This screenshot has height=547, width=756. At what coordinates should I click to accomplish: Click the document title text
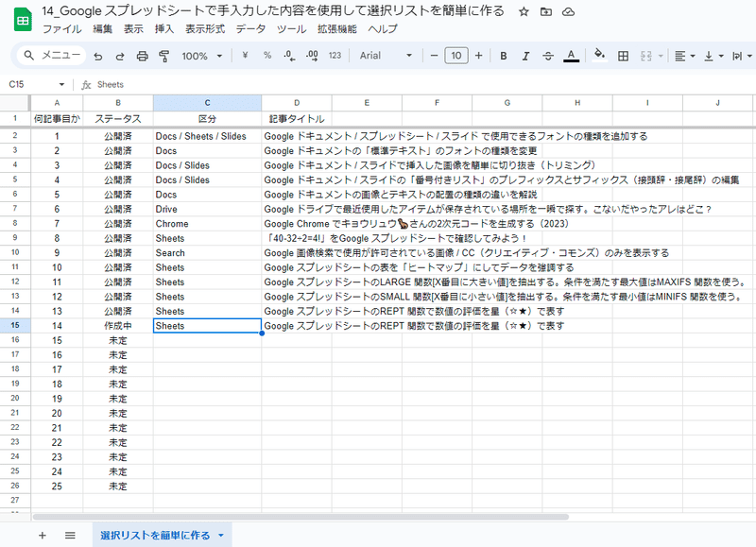[273, 11]
